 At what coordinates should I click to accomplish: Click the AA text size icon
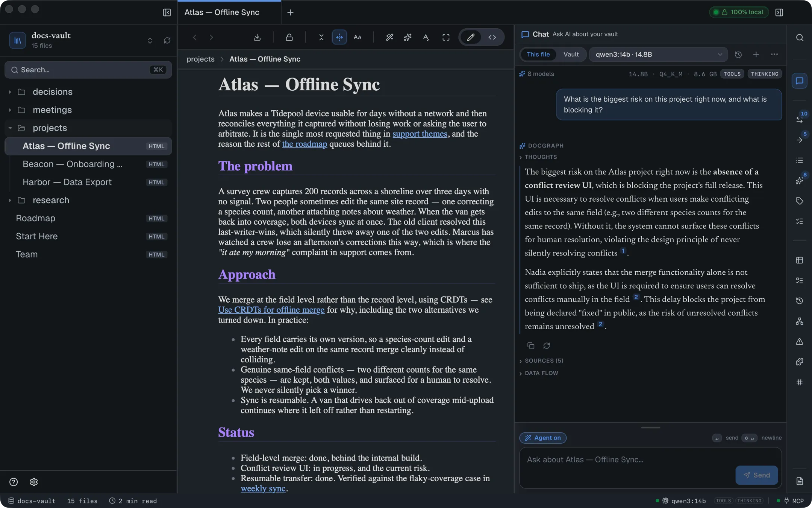point(358,37)
